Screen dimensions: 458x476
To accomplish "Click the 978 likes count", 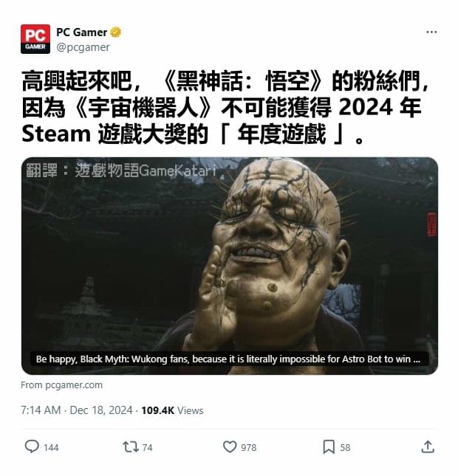I will 249,447.
